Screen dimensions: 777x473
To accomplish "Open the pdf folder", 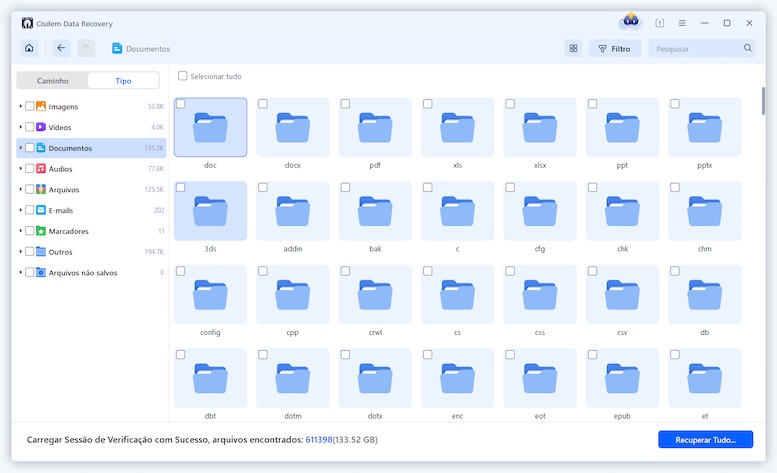I will (x=375, y=127).
